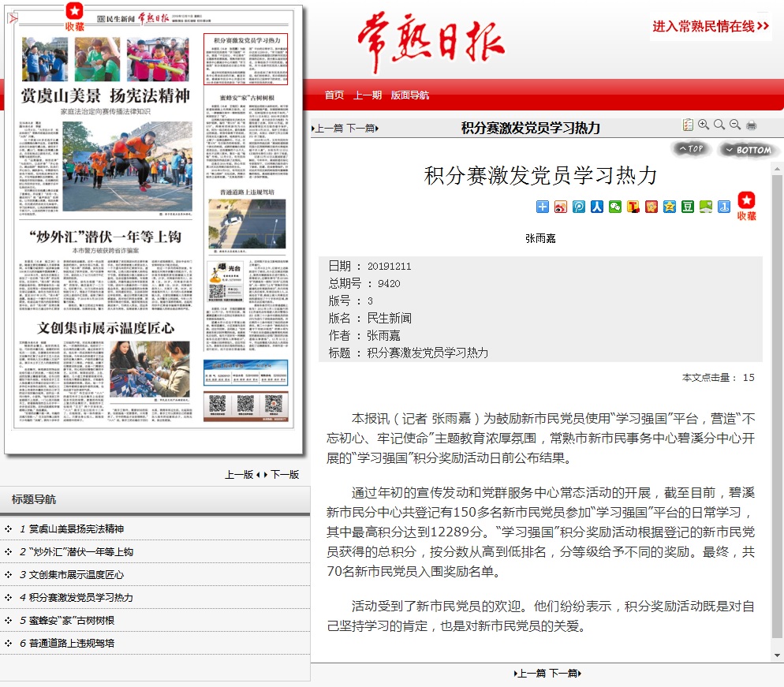Click the 本文点击量 count 15
Viewport: 784px width, 687px height.
click(x=749, y=378)
